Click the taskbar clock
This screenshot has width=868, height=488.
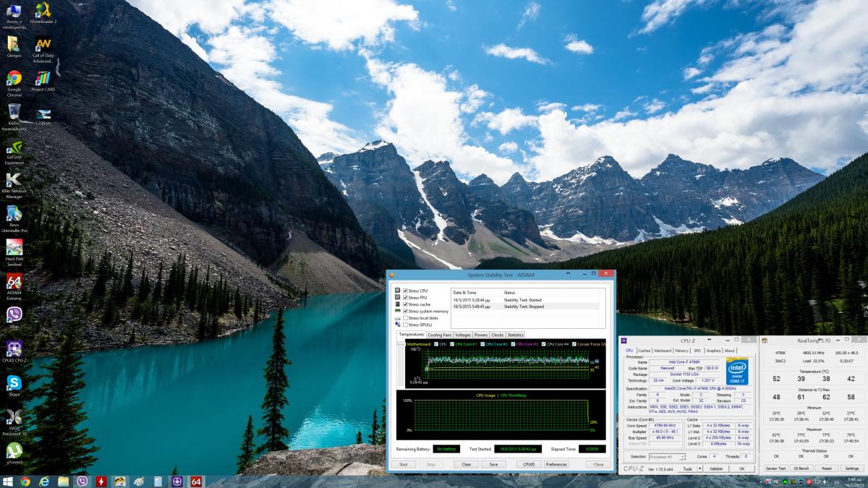[854, 481]
